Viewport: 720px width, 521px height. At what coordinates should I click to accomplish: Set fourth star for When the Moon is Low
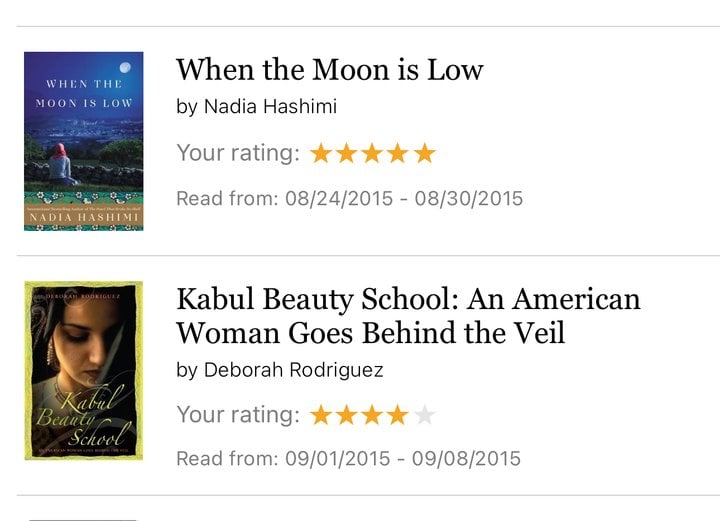pos(398,153)
